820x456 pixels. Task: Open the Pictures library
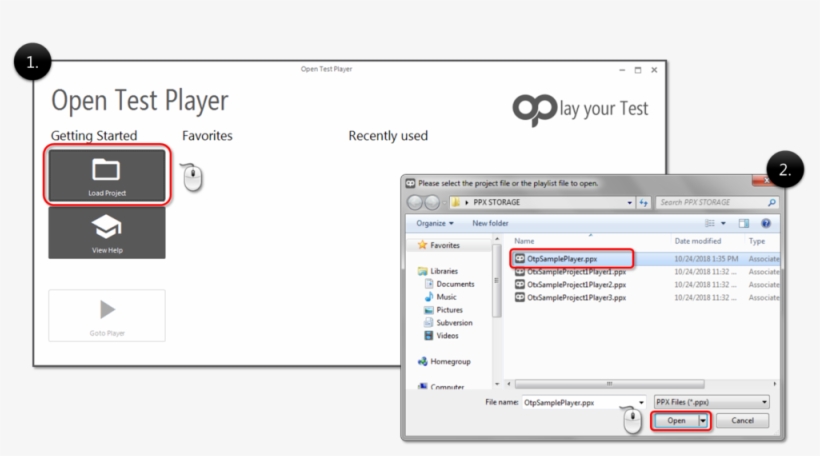click(x=449, y=310)
